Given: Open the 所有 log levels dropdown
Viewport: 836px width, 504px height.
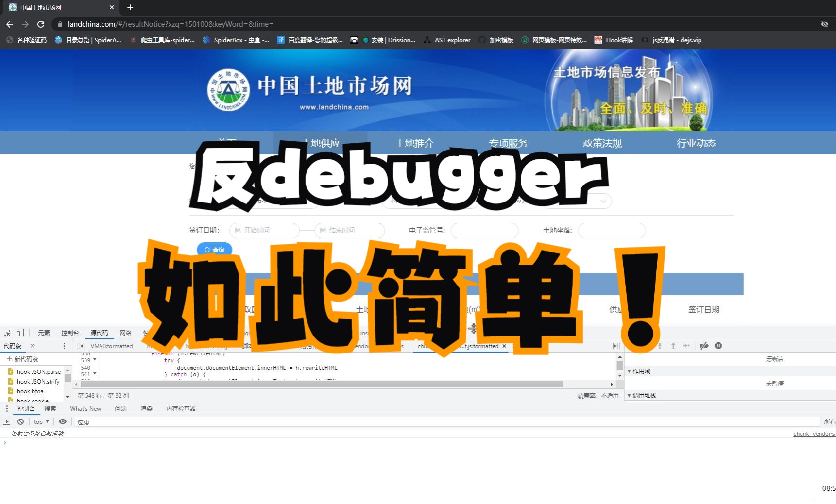Looking at the screenshot, I should (x=829, y=422).
